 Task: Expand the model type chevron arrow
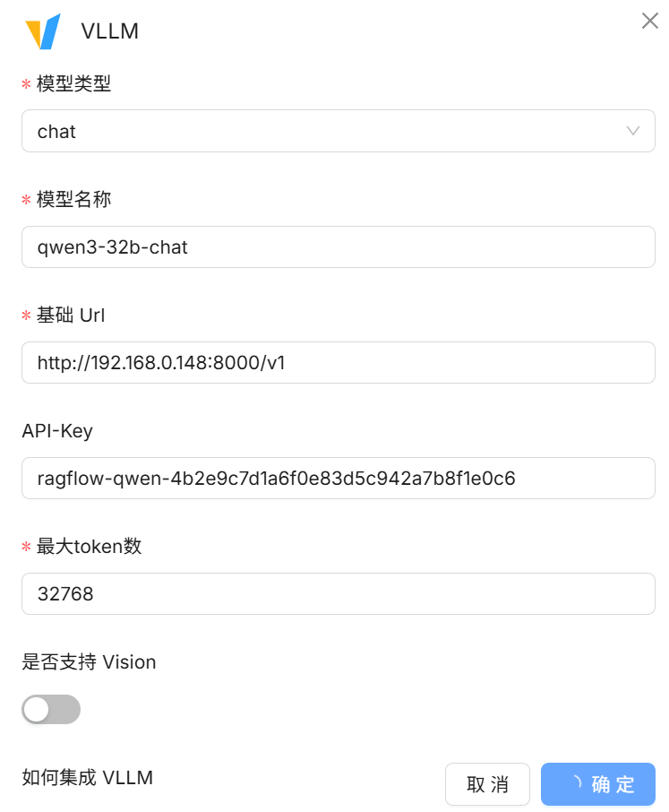632,131
